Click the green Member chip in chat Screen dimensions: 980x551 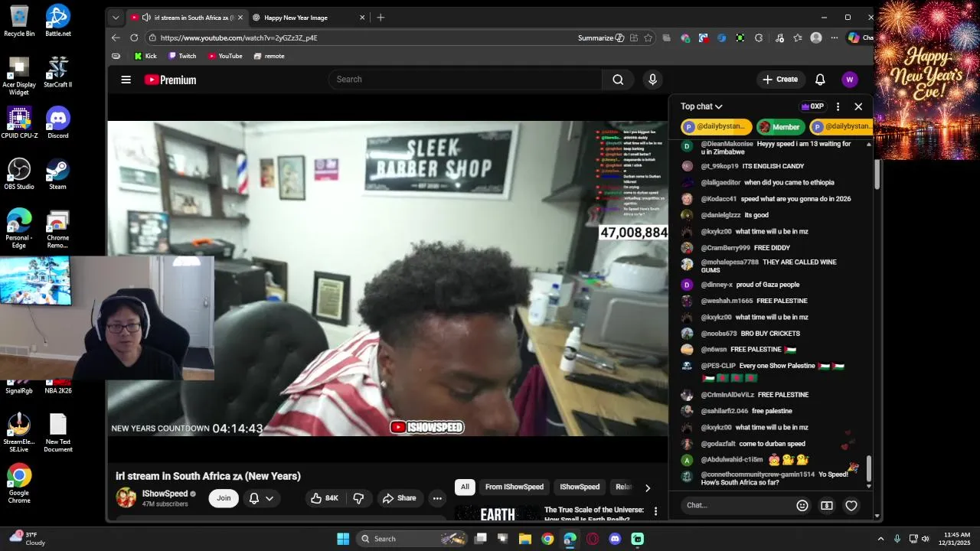coord(780,127)
